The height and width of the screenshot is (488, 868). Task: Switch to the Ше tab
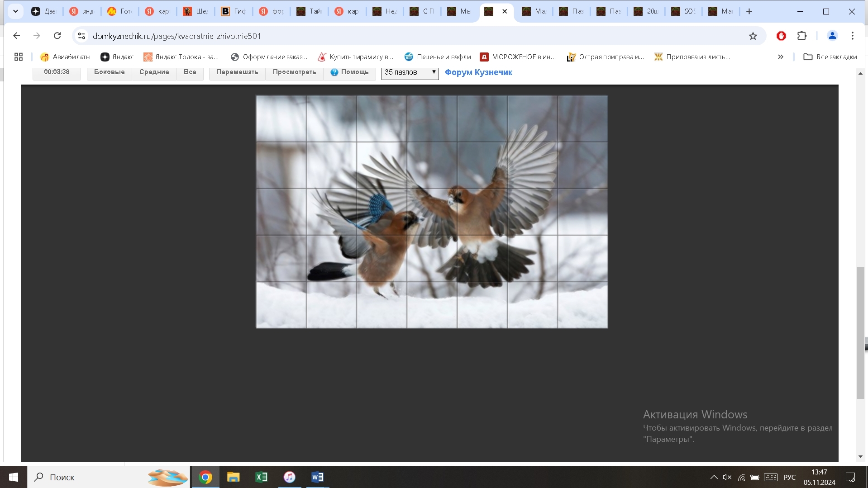pos(195,11)
